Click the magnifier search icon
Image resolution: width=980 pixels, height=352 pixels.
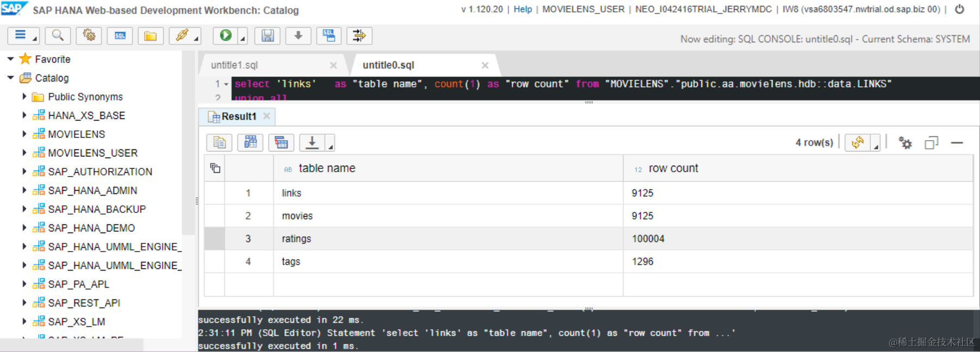58,35
